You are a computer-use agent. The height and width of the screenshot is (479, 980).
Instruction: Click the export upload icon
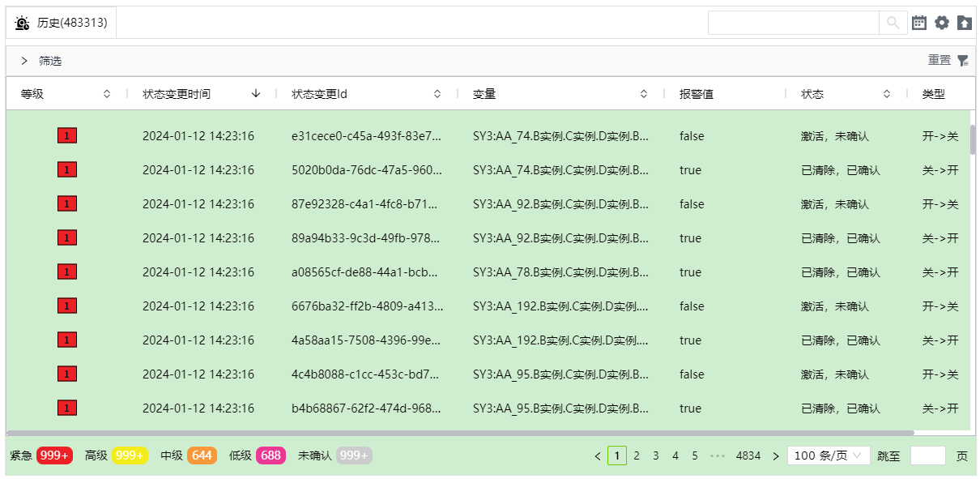pos(964,23)
